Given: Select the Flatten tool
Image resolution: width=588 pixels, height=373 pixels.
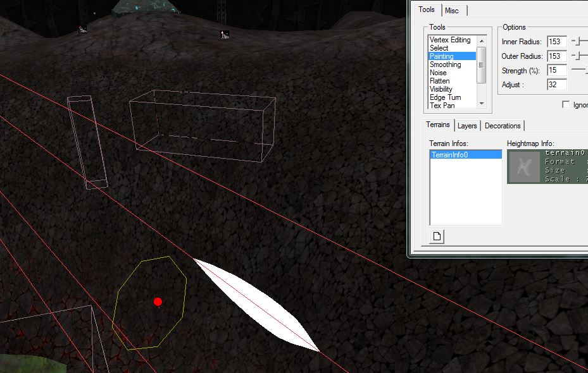Looking at the screenshot, I should 439,81.
